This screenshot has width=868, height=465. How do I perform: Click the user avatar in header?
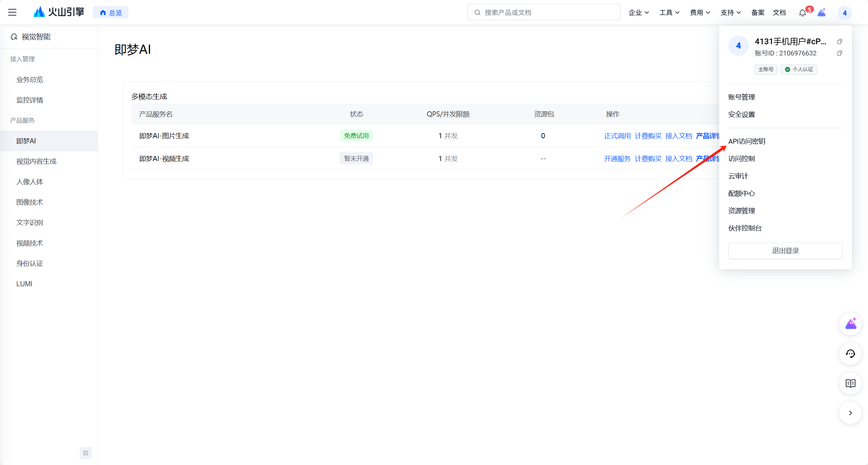point(844,13)
